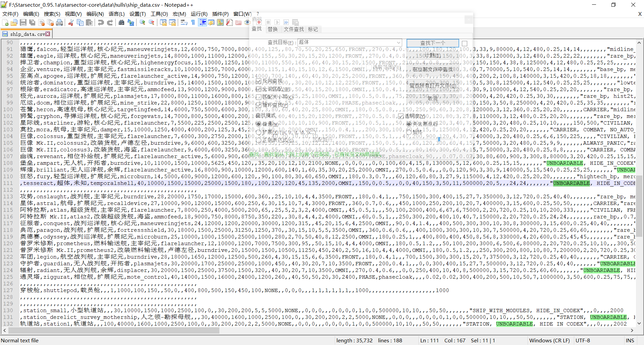Click the New file toolbar icon
Screen dimensions: 644x345
pos(5,22)
